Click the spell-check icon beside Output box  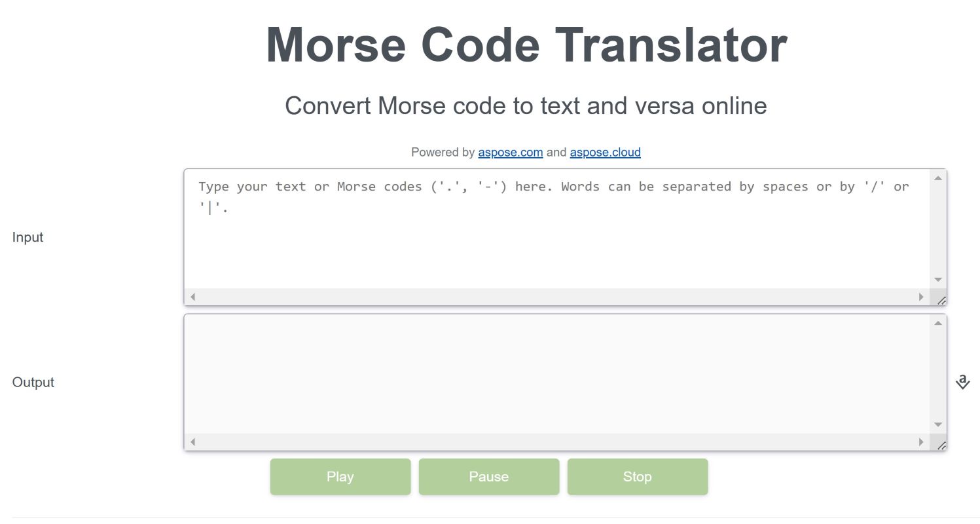coord(962,382)
